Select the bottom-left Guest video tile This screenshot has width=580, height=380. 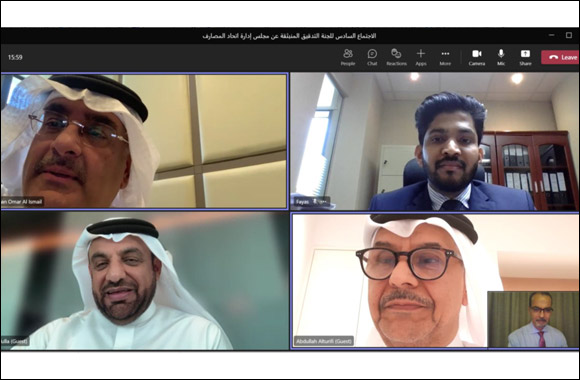[144, 281]
